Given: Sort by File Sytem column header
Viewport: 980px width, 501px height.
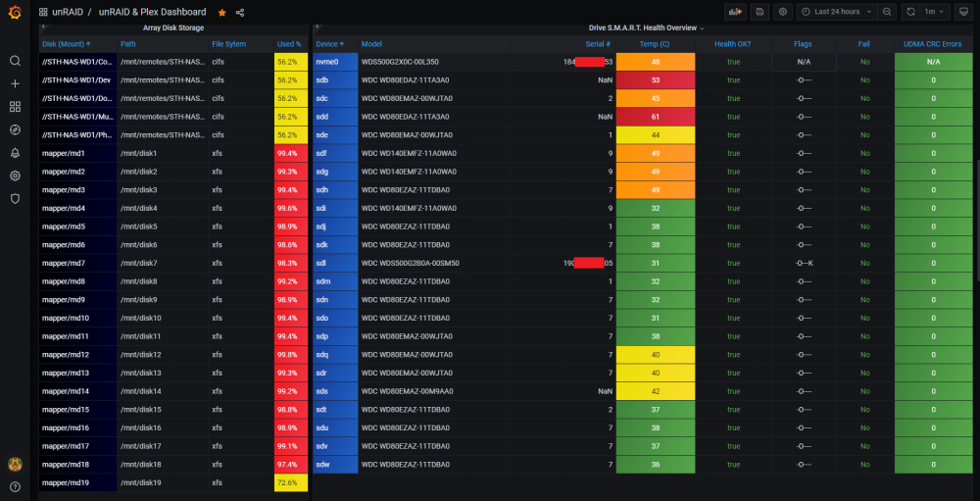Looking at the screenshot, I should click(241, 44).
